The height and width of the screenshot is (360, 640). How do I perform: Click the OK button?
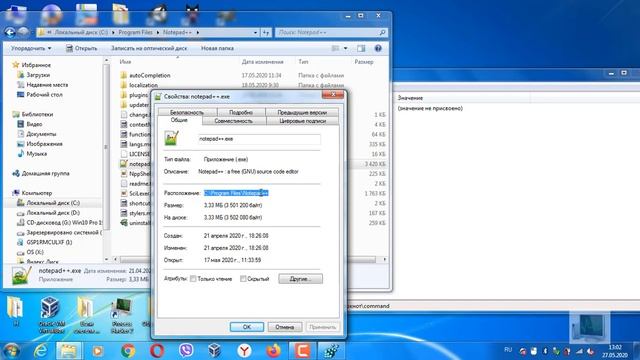247,327
